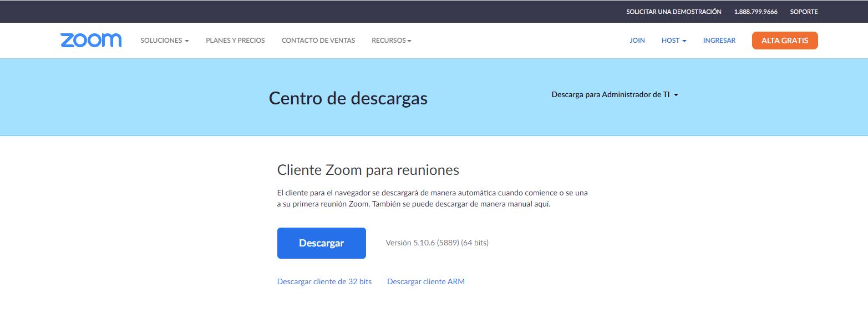Viewport: 868px width, 312px height.
Task: Click the Zoom logo
Action: pyautogui.click(x=91, y=41)
